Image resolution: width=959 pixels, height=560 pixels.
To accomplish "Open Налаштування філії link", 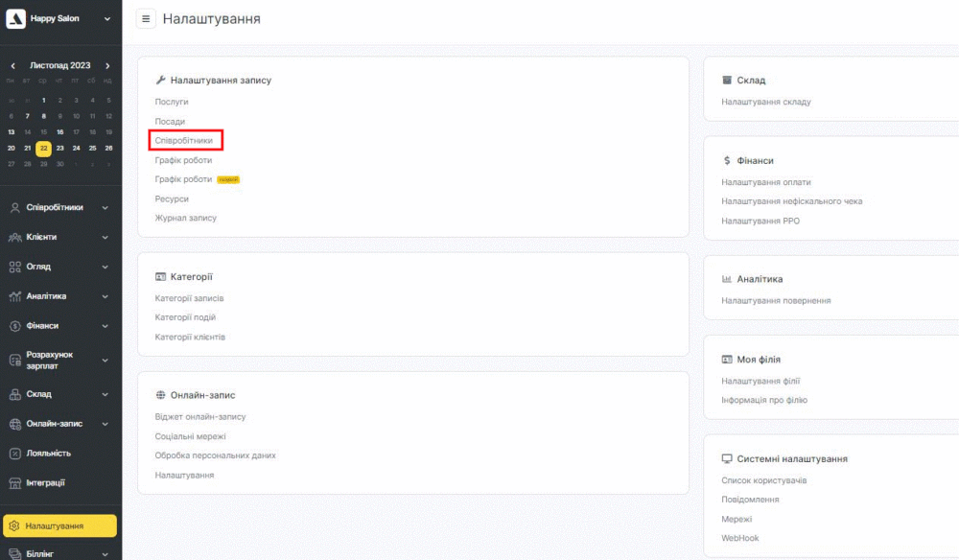I will pos(760,381).
